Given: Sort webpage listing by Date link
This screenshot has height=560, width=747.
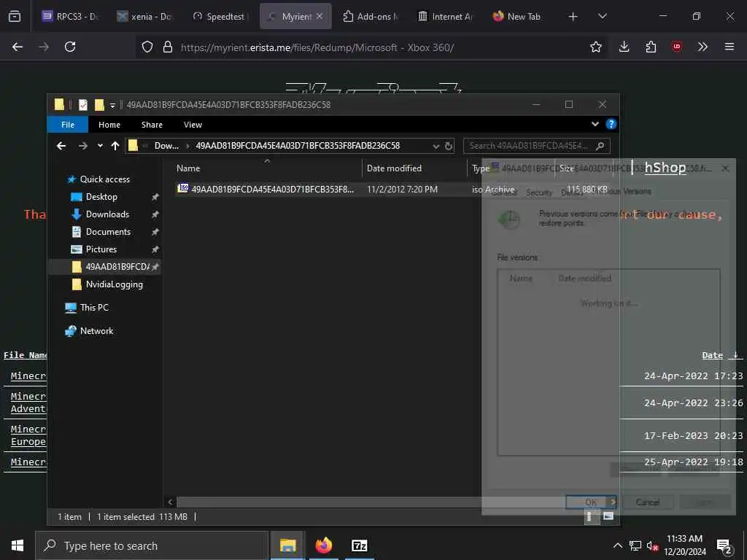Looking at the screenshot, I should click(x=712, y=355).
